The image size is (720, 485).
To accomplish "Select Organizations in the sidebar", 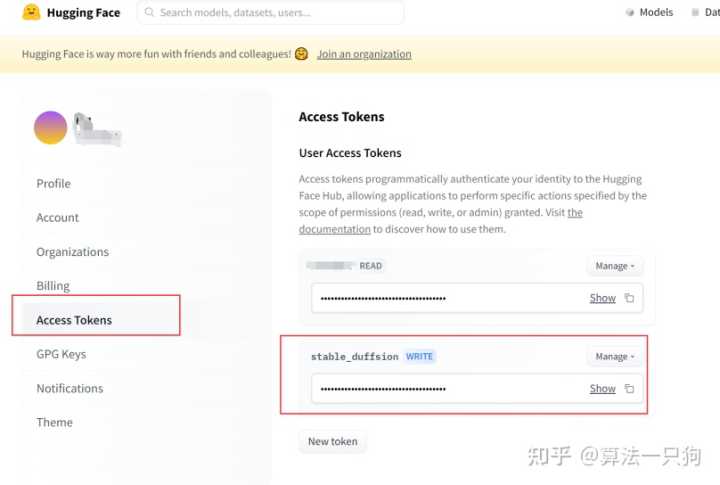I will 72,252.
